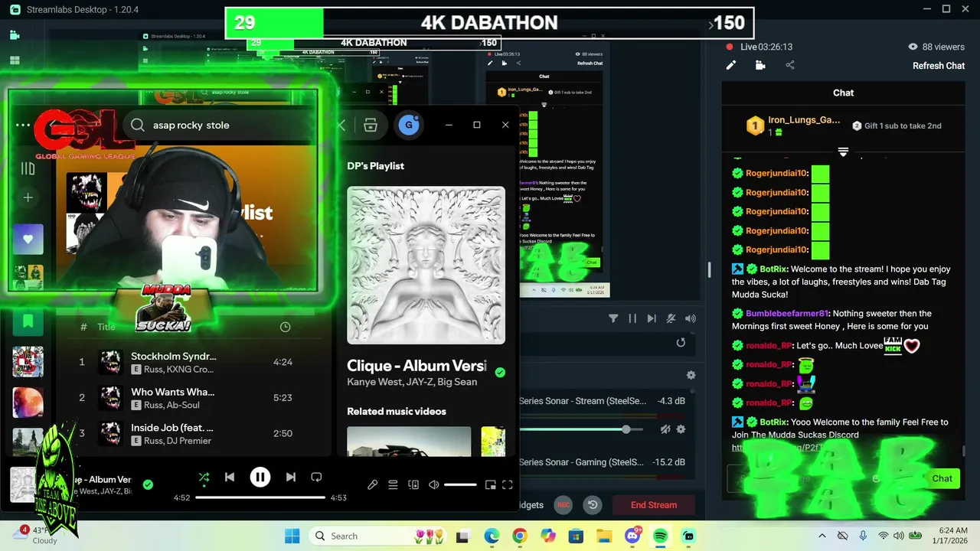The height and width of the screenshot is (551, 980).
Task: Skip to previous track in Spotify
Action: 230,478
